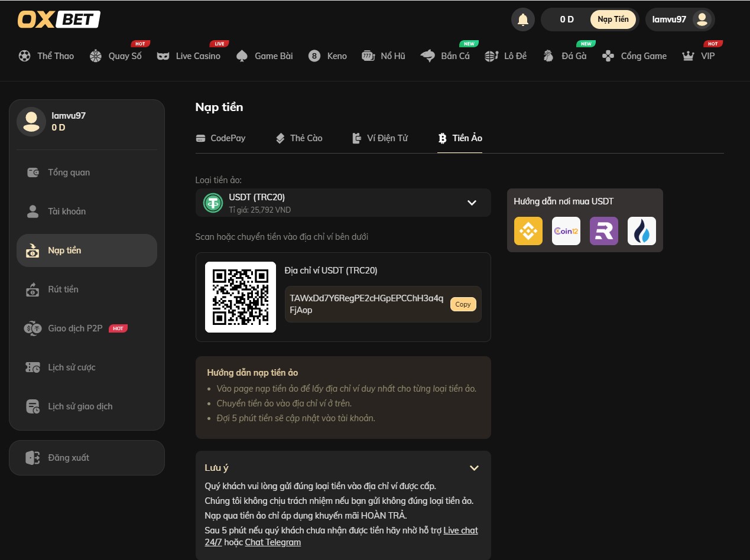This screenshot has width=750, height=560.
Task: Click the OXBET logo
Action: [59, 19]
